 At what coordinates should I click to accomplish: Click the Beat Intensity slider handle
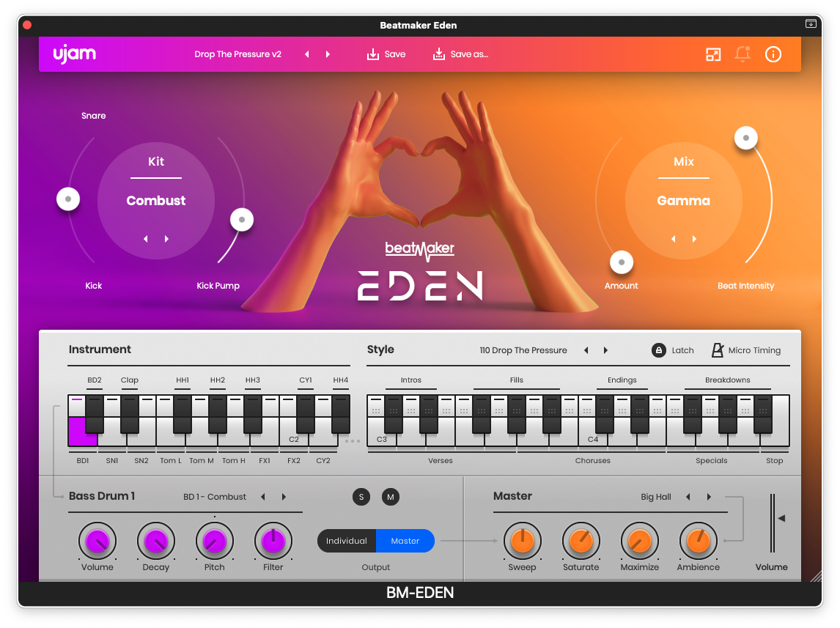(x=745, y=138)
